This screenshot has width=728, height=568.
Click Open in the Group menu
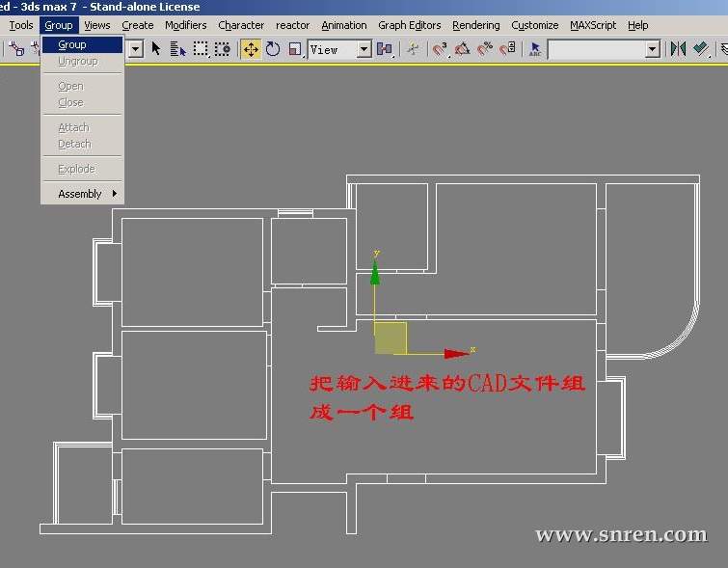(x=83, y=86)
